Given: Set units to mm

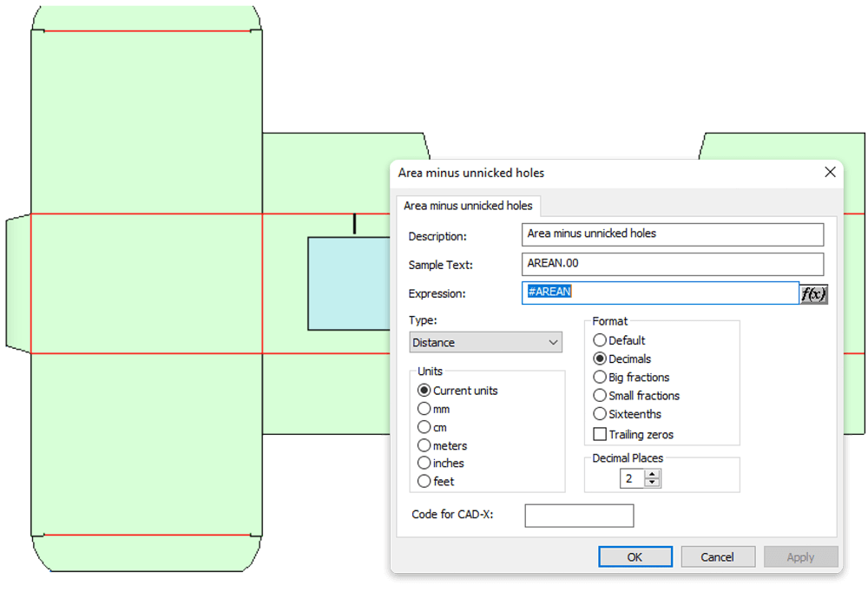Looking at the screenshot, I should point(424,409).
